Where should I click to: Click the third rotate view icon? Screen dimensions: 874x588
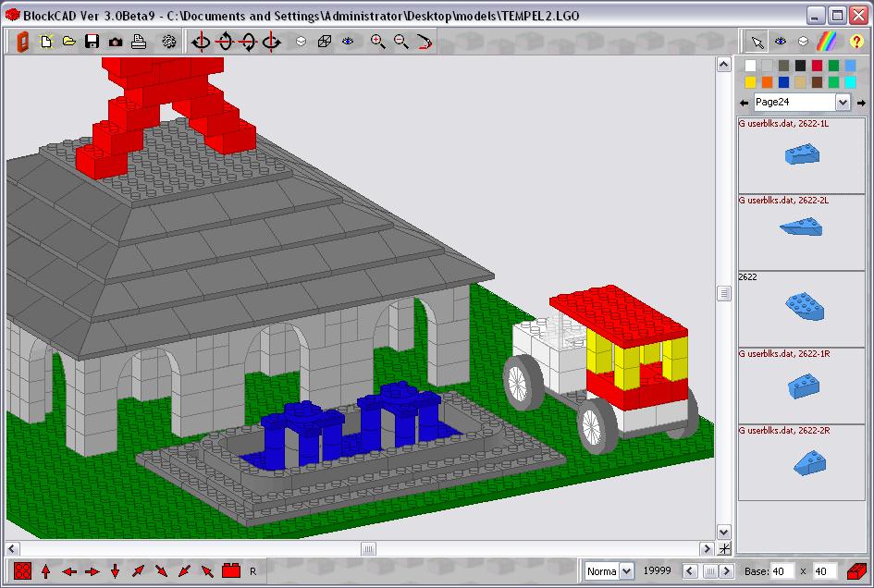click(248, 42)
